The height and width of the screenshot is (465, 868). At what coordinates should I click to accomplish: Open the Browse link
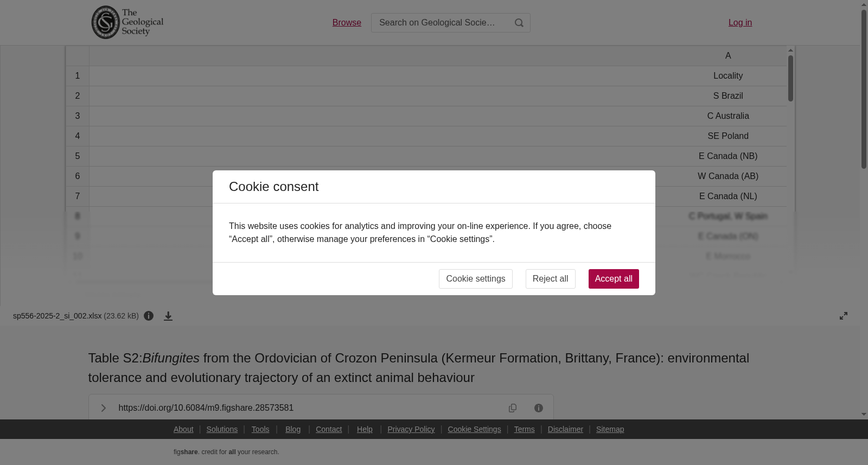347,23
